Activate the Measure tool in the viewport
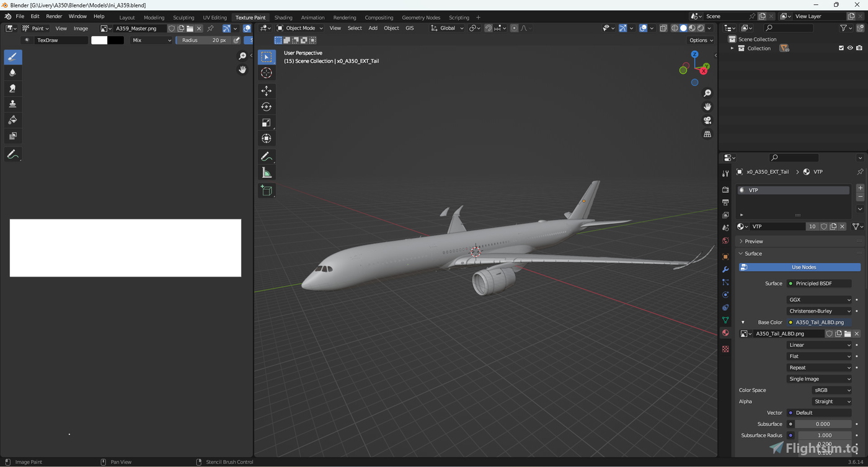 (x=267, y=172)
